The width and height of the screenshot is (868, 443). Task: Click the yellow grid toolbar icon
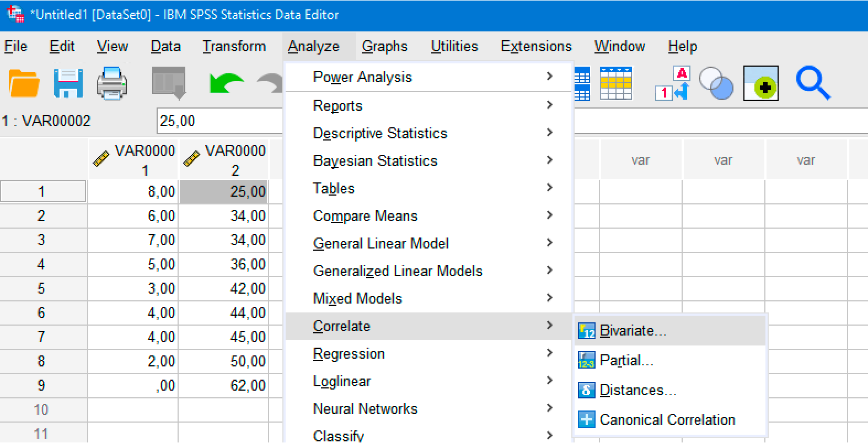[x=616, y=84]
